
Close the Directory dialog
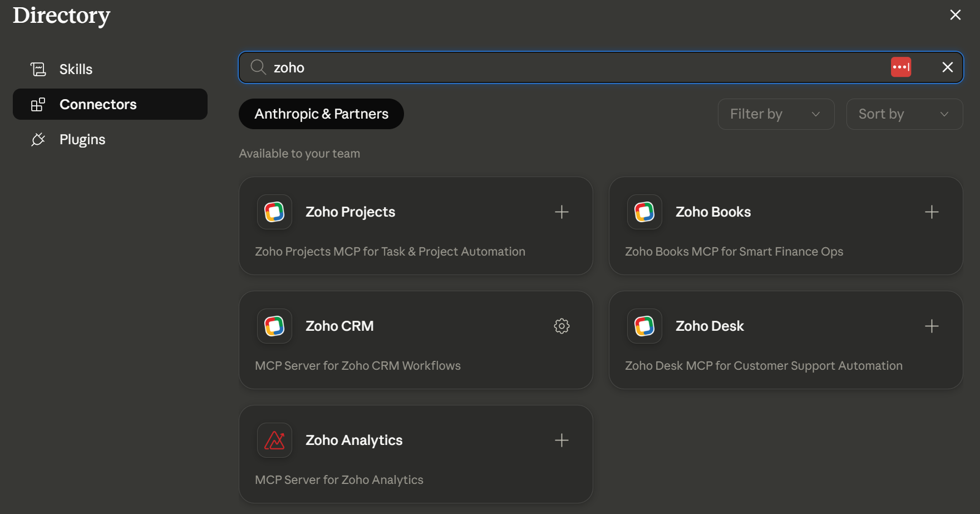(x=956, y=15)
